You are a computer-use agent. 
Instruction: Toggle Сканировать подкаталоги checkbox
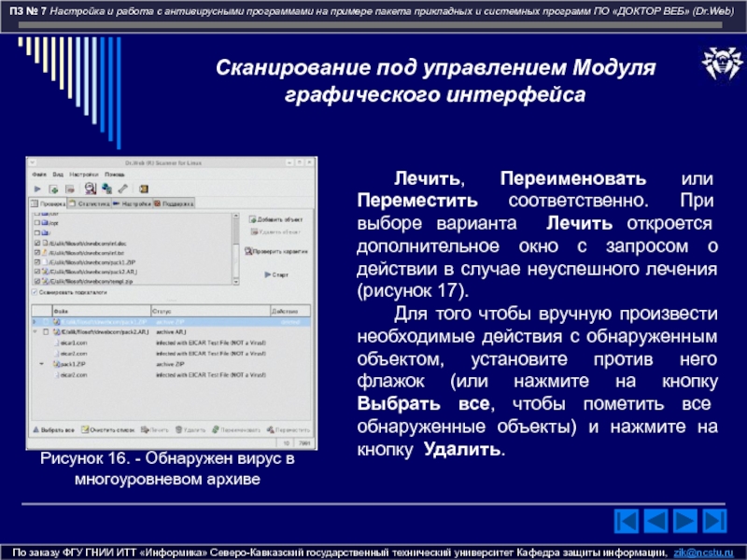click(35, 292)
